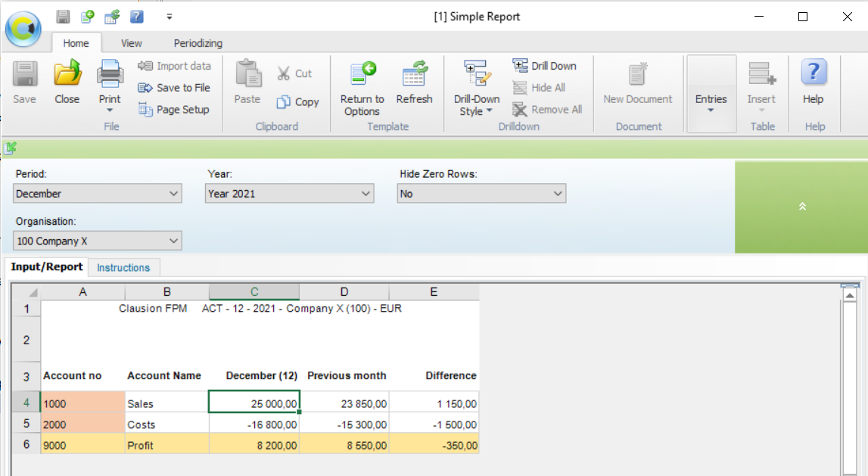Select column A header
The image size is (868, 476).
coord(82,291)
